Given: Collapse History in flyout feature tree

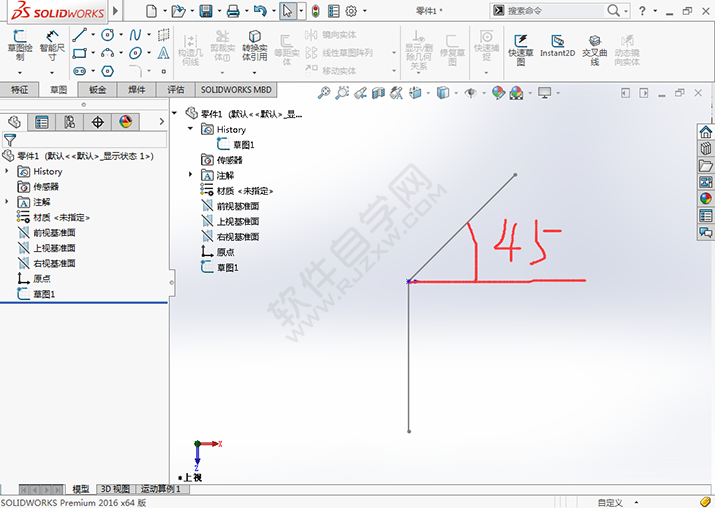Looking at the screenshot, I should coord(190,129).
